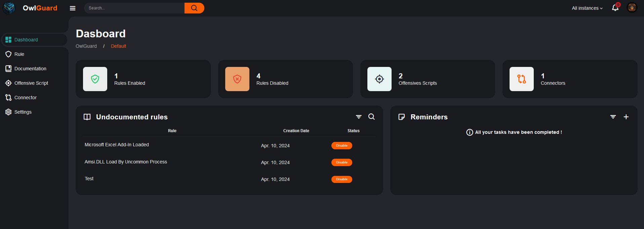Click the Rules Enabled shield icon
The width and height of the screenshot is (644, 229).
tap(95, 79)
